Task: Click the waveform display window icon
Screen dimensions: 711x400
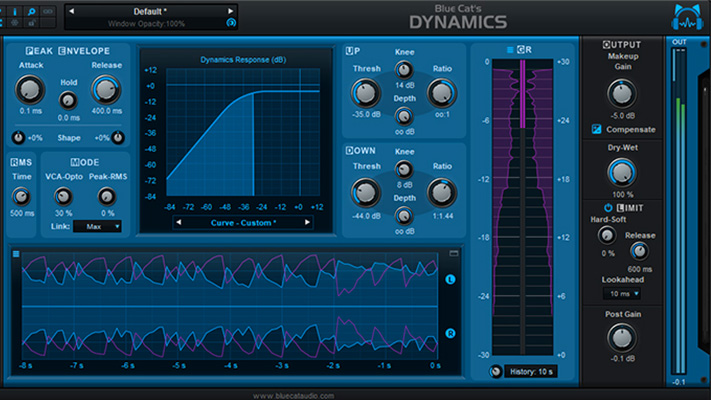Action: click(x=453, y=254)
